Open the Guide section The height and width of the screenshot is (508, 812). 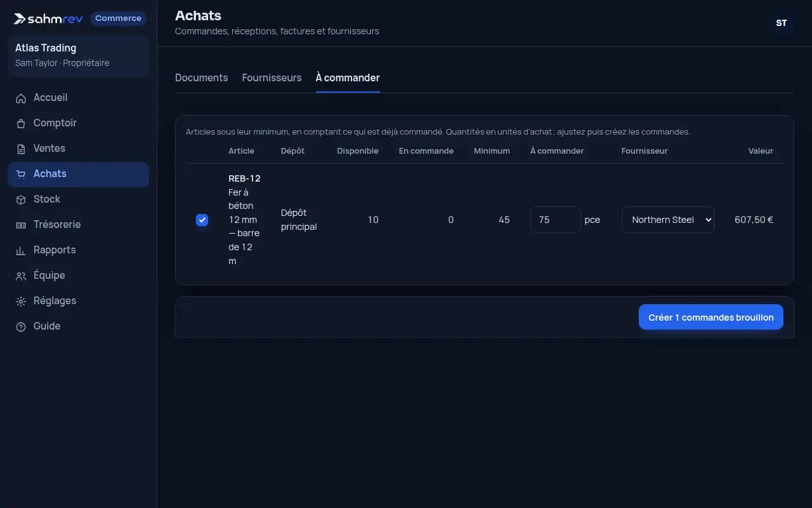78,326
